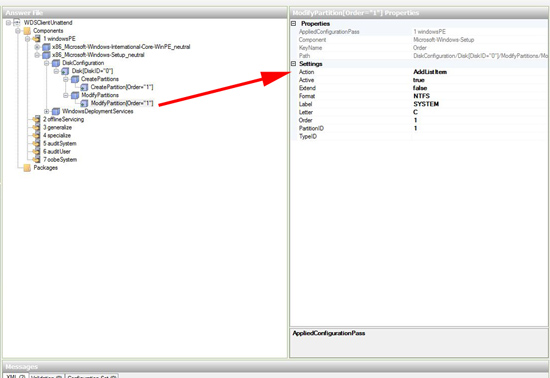
Task: Click the PartitionID value 1
Action: [415, 128]
